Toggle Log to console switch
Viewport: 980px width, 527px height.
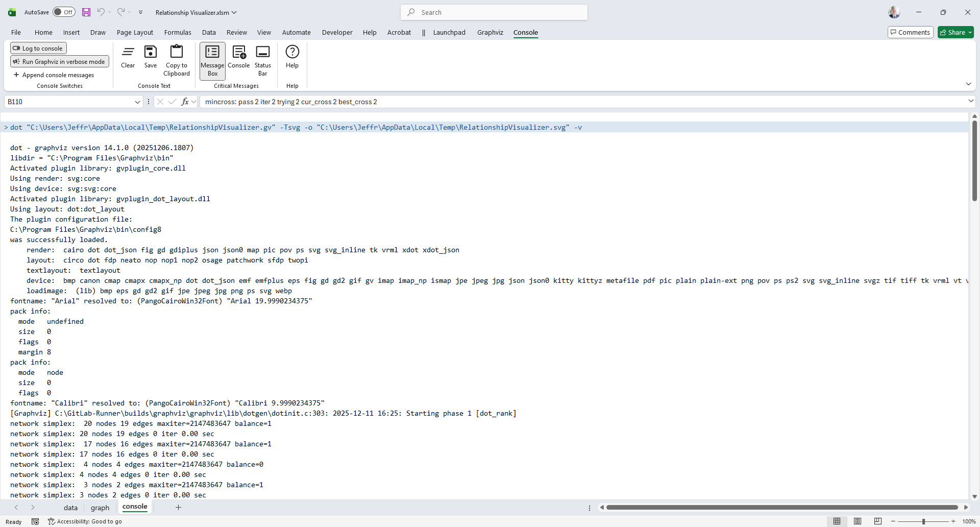tap(38, 49)
